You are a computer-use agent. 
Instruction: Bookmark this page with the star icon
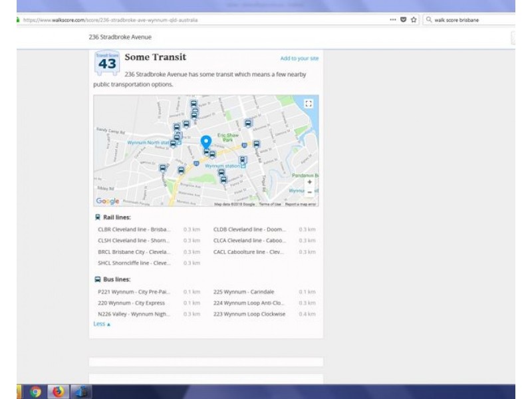pyautogui.click(x=414, y=20)
